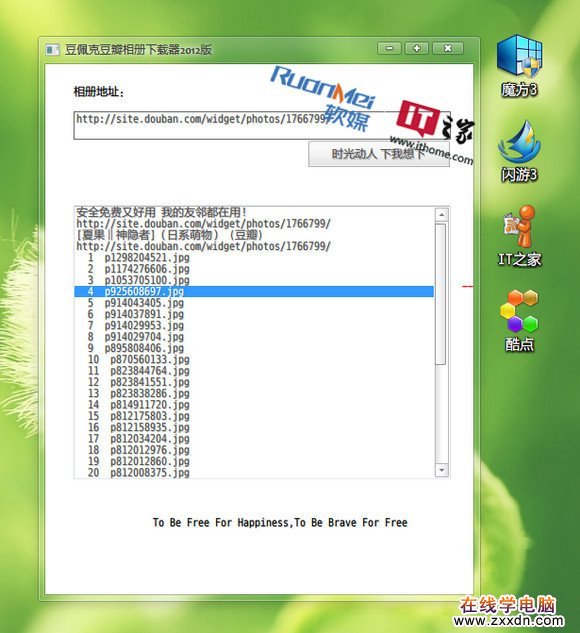Open the 魔方3 desktop icon
This screenshot has height=633, width=580.
[x=519, y=65]
